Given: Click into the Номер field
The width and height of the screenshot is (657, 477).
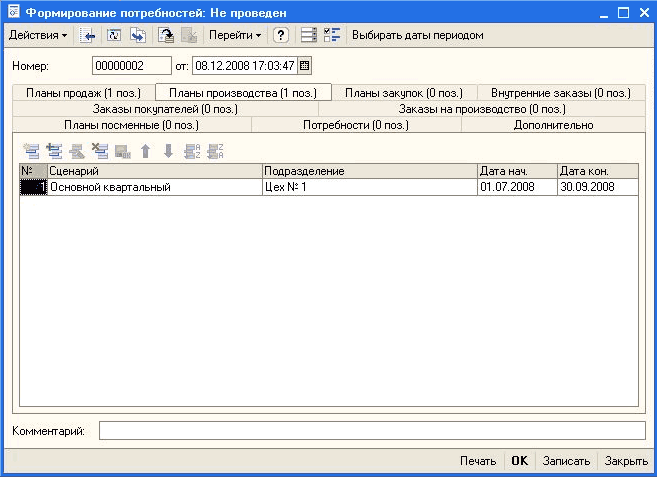Looking at the screenshot, I should pyautogui.click(x=132, y=66).
